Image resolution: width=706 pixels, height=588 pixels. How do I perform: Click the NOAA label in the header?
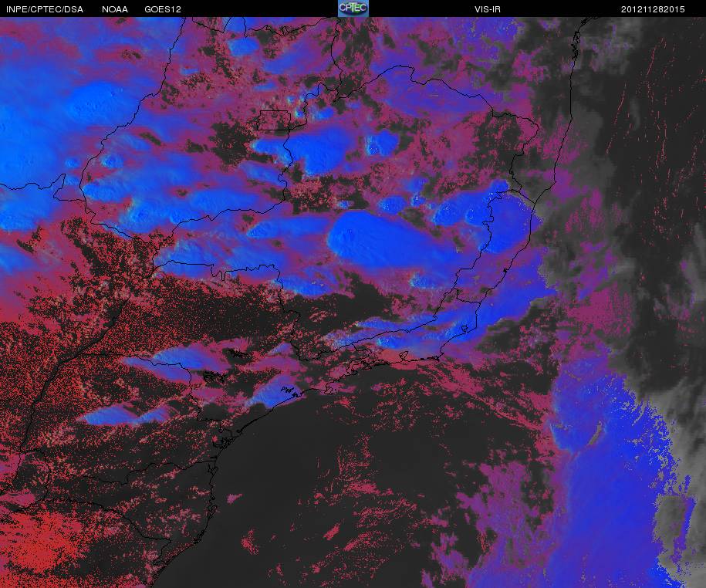(x=115, y=9)
